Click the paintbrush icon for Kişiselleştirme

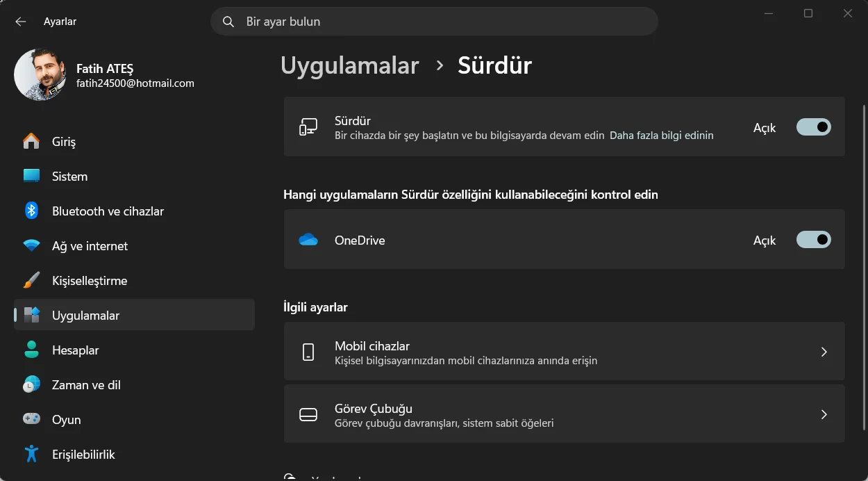[31, 280]
